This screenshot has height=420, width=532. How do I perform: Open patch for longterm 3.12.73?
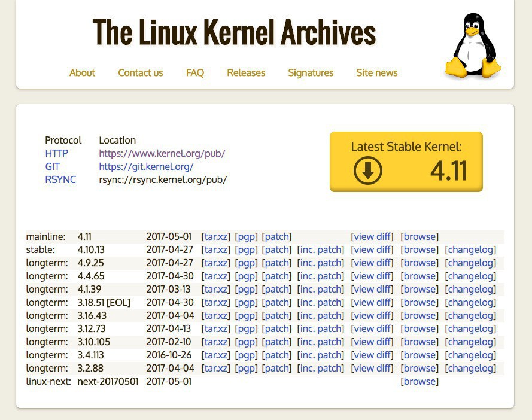(x=277, y=328)
